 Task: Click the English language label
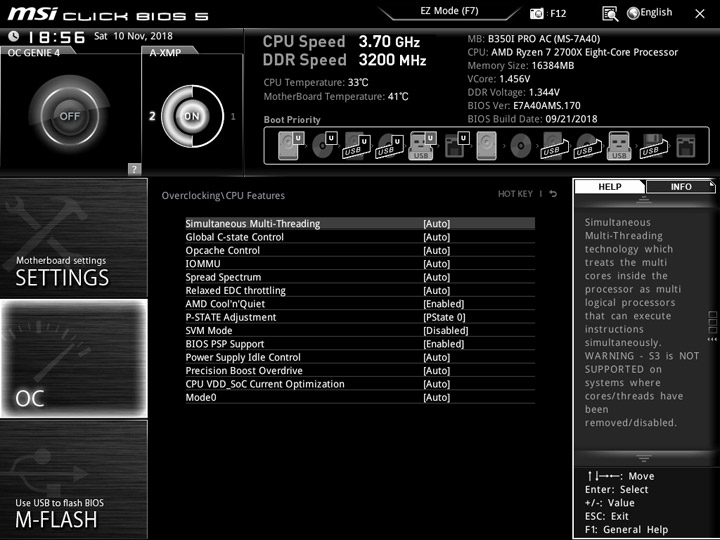click(656, 12)
